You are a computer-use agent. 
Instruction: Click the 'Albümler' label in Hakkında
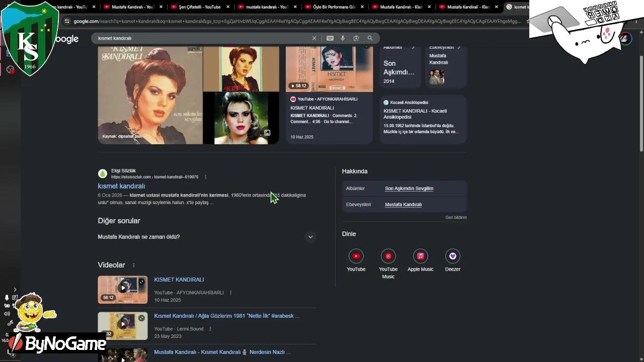(x=355, y=189)
